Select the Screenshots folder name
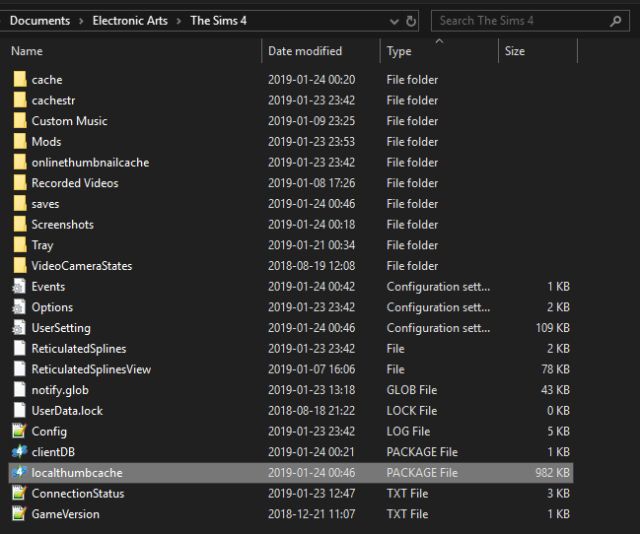The width and height of the screenshot is (640, 534). [63, 225]
